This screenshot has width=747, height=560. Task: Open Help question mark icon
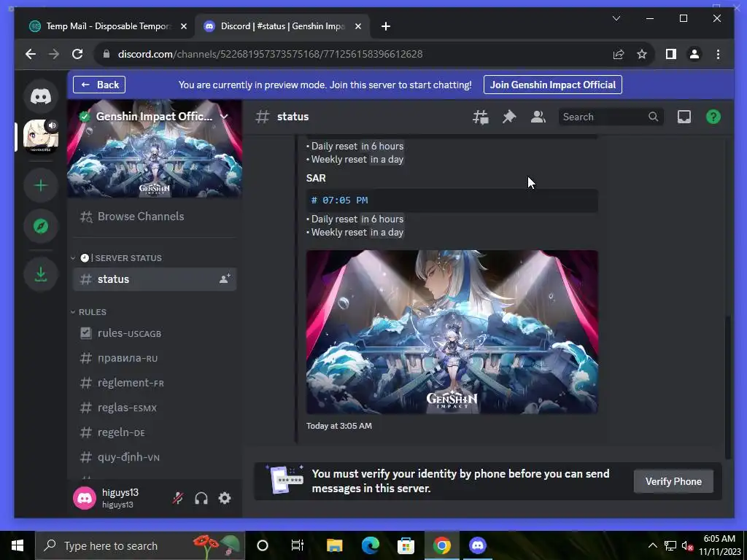(713, 117)
